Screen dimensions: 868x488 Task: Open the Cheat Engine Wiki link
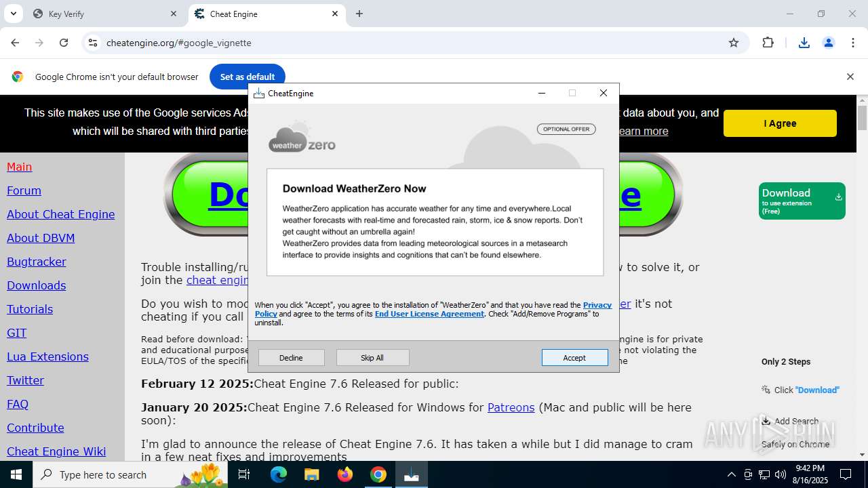click(x=56, y=451)
